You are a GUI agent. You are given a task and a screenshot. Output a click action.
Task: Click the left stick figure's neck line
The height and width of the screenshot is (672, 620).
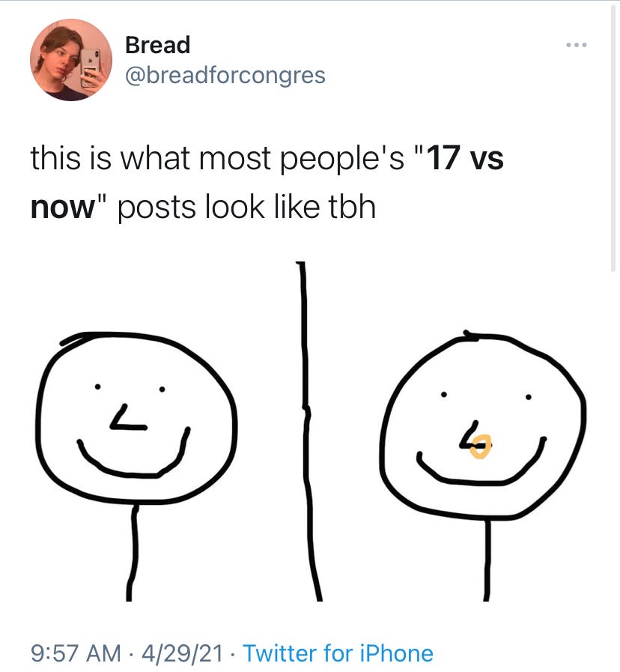(x=133, y=553)
